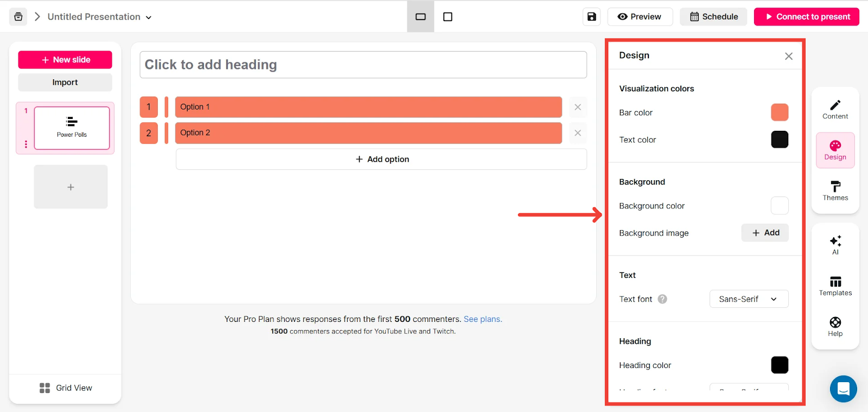Open the chat support bubble

pyautogui.click(x=843, y=389)
